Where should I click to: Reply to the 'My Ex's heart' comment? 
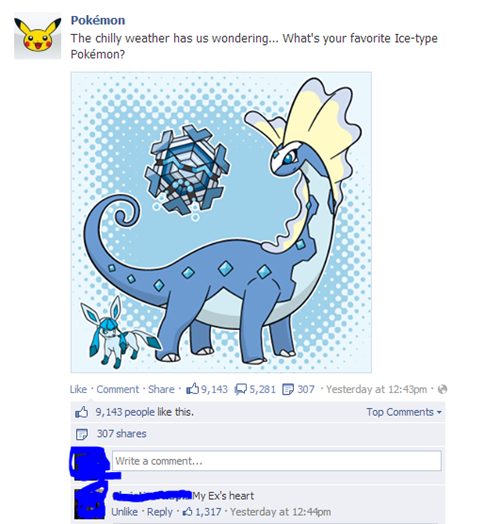tap(160, 512)
